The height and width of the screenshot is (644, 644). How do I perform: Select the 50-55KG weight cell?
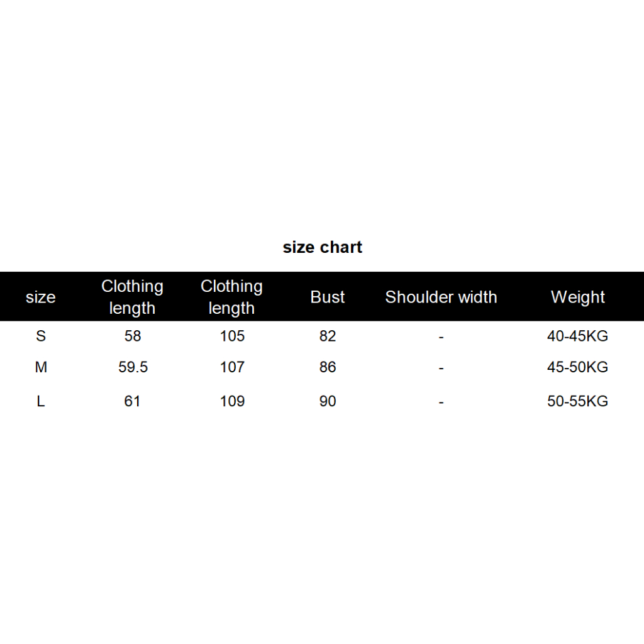coord(578,401)
